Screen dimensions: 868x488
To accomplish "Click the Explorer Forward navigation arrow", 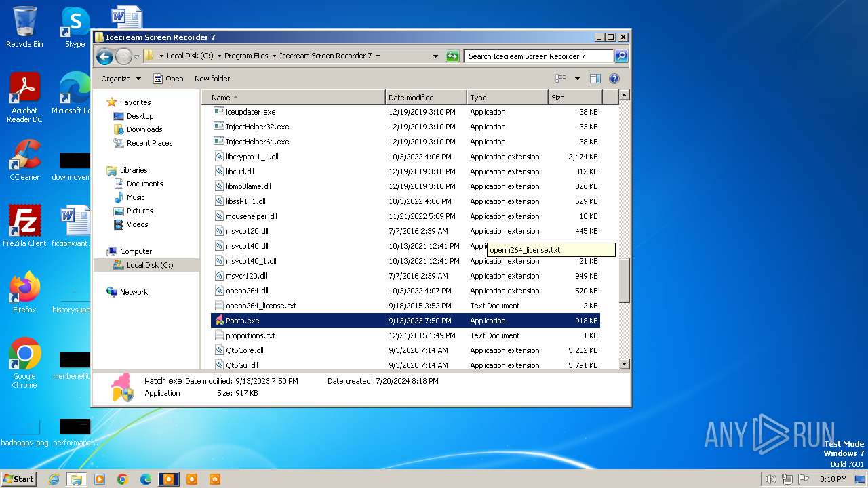I will coord(123,56).
